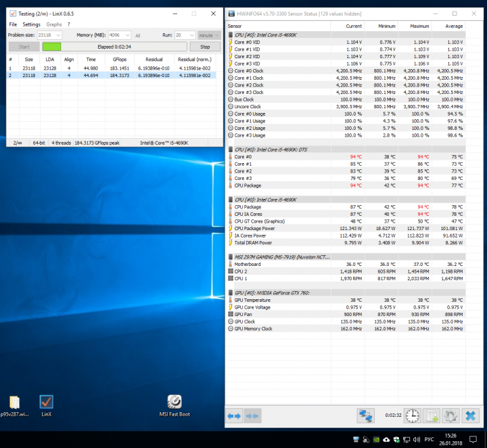Click the blue X close sensors button
Screen dimensions: 487x448
tap(471, 416)
